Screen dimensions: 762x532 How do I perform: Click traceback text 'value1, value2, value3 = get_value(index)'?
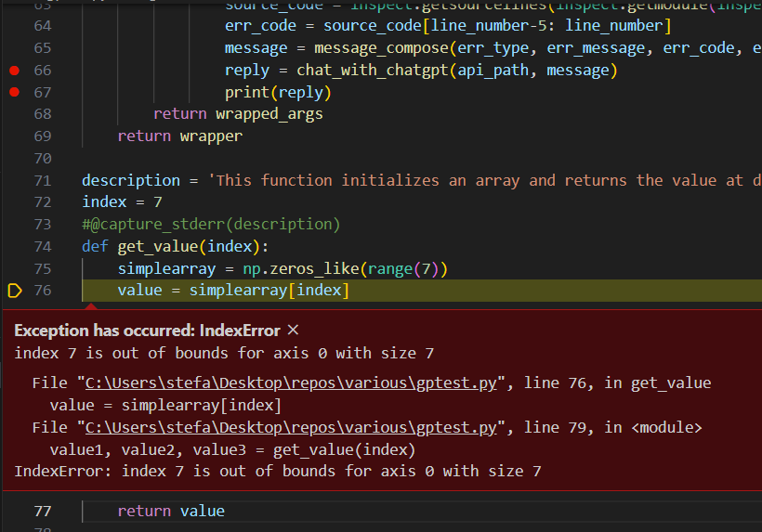click(x=232, y=450)
